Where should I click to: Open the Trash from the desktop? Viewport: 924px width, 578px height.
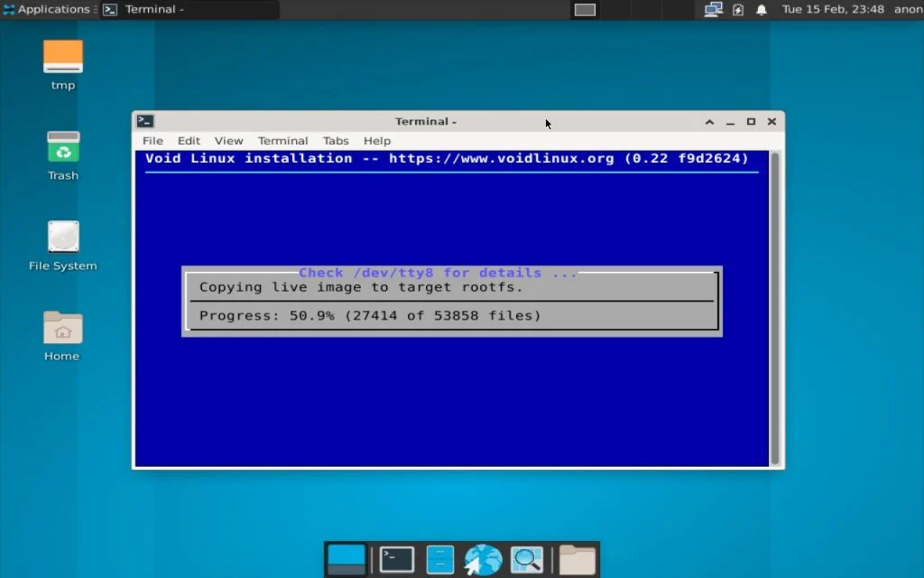[62, 149]
